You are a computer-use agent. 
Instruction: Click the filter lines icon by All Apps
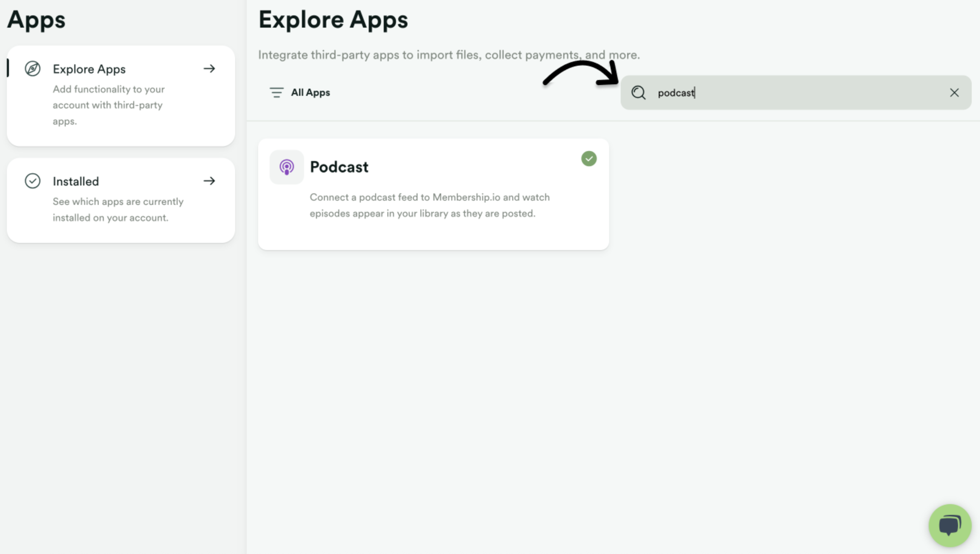277,93
